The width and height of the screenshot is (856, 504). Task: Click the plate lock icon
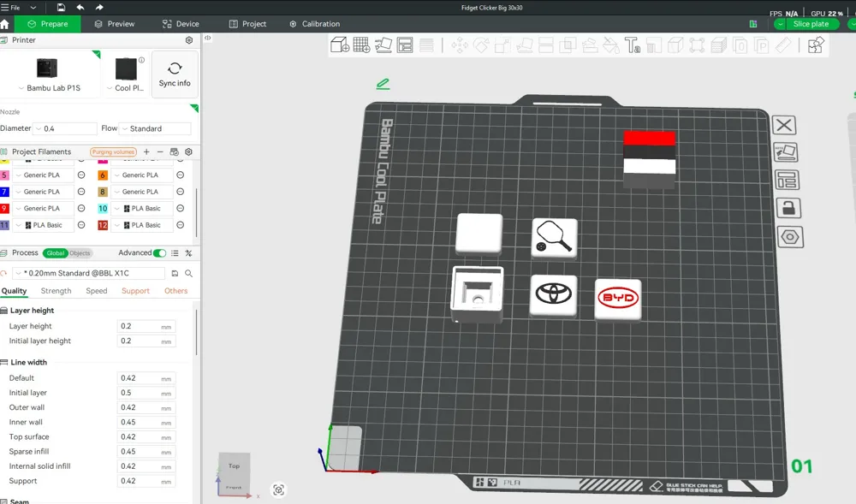coord(788,208)
